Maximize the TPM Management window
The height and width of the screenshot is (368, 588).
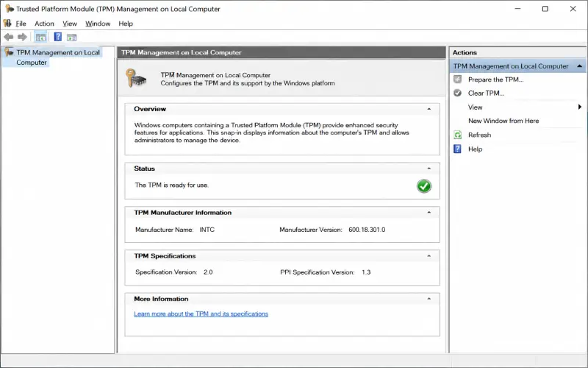[545, 9]
